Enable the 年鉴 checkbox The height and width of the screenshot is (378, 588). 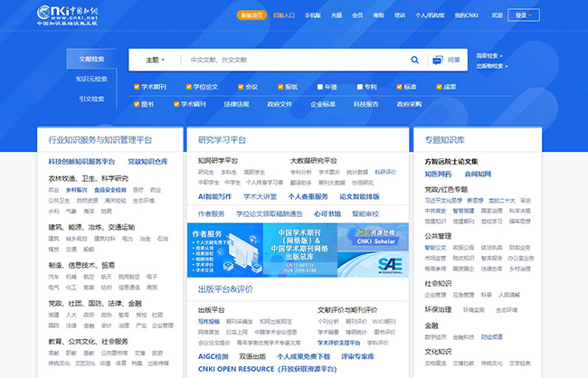coord(320,87)
